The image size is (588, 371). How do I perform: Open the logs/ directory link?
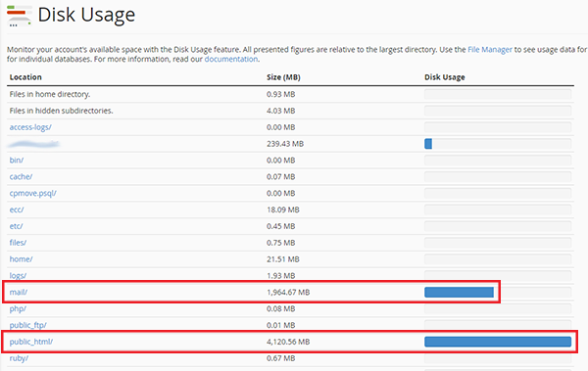(x=18, y=276)
